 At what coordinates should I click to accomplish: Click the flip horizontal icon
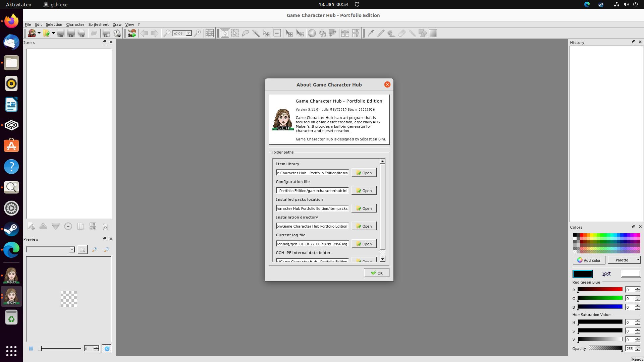(x=345, y=33)
